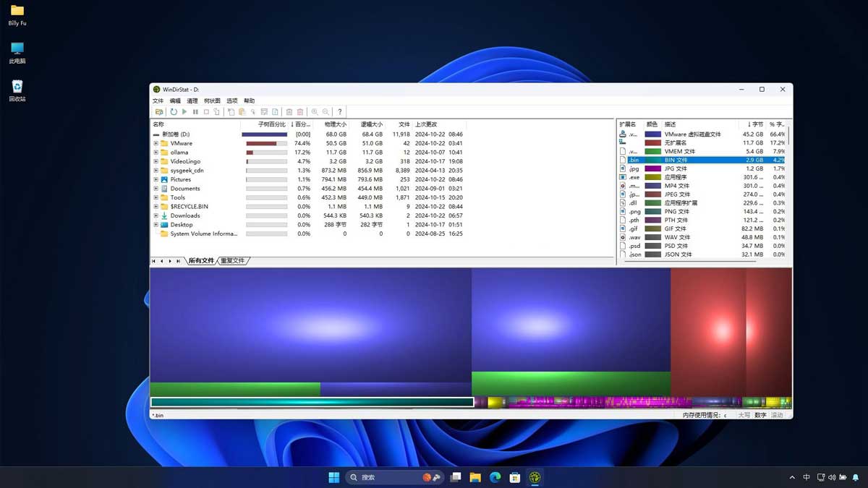This screenshot has width=868, height=488.
Task: Expand the ollama folder node
Action: click(156, 153)
